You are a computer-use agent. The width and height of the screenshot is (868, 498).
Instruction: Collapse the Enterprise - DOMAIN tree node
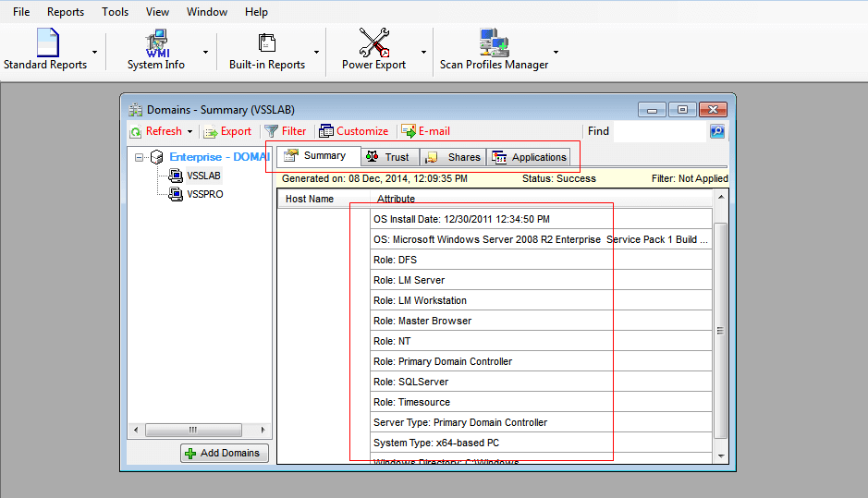[x=139, y=157]
